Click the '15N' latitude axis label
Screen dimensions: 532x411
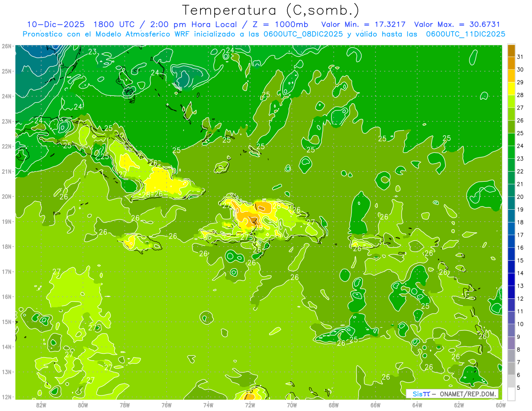tap(7, 322)
